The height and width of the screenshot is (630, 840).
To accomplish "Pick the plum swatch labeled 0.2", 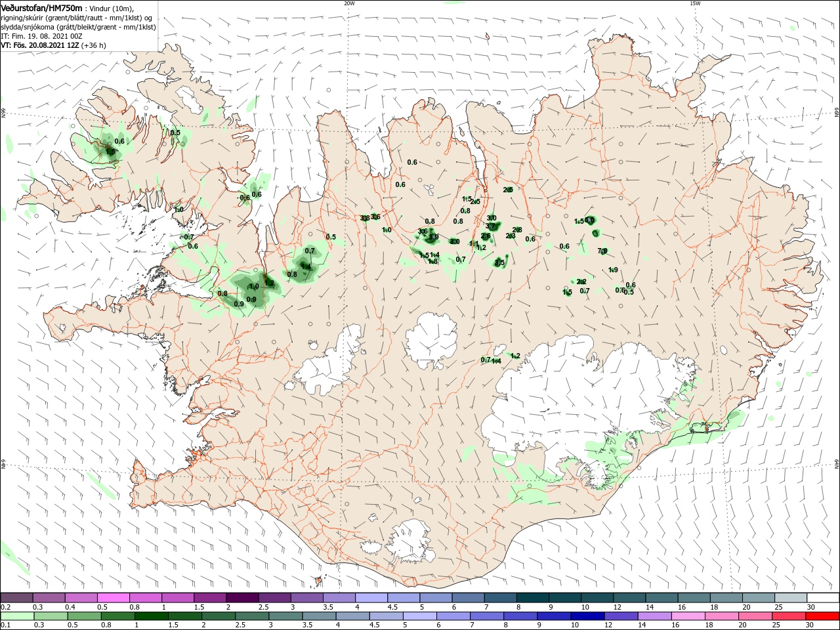I will pos(16,597).
